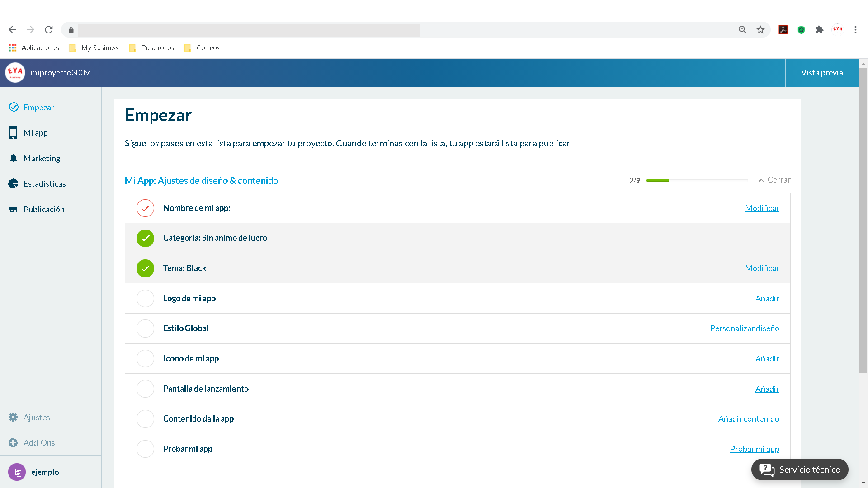
Task: Click the Añadir contenido link
Action: click(749, 418)
